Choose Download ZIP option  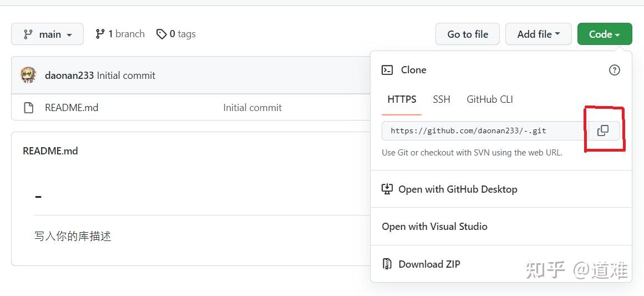(x=429, y=264)
